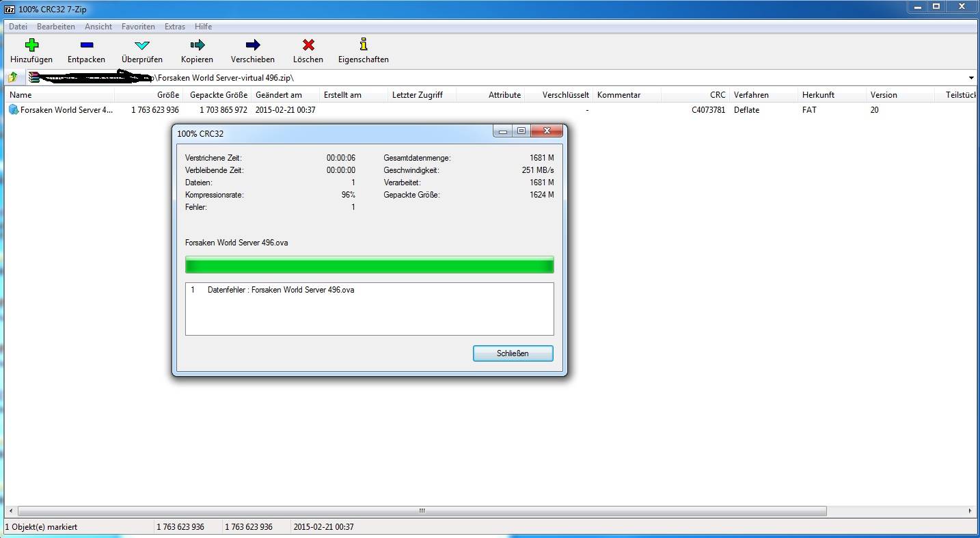The image size is (980, 538).
Task: Click horizontal scrollbar right arrow
Action: [x=970, y=511]
